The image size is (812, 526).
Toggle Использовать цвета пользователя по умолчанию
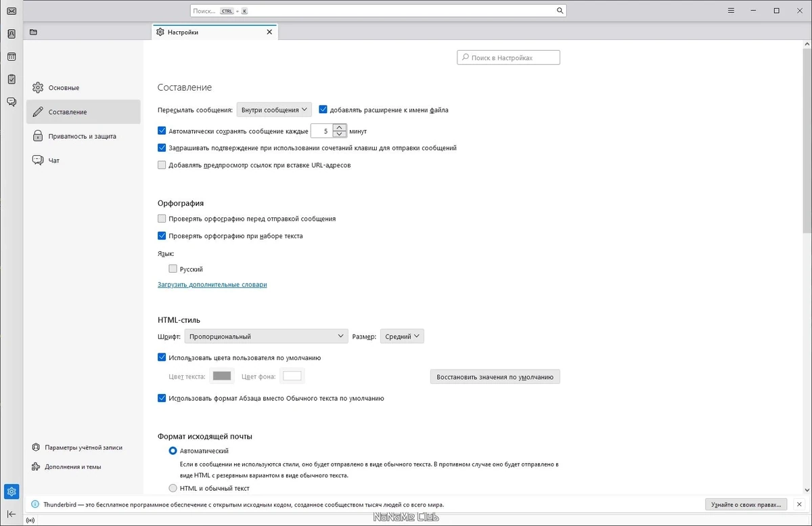[162, 357]
